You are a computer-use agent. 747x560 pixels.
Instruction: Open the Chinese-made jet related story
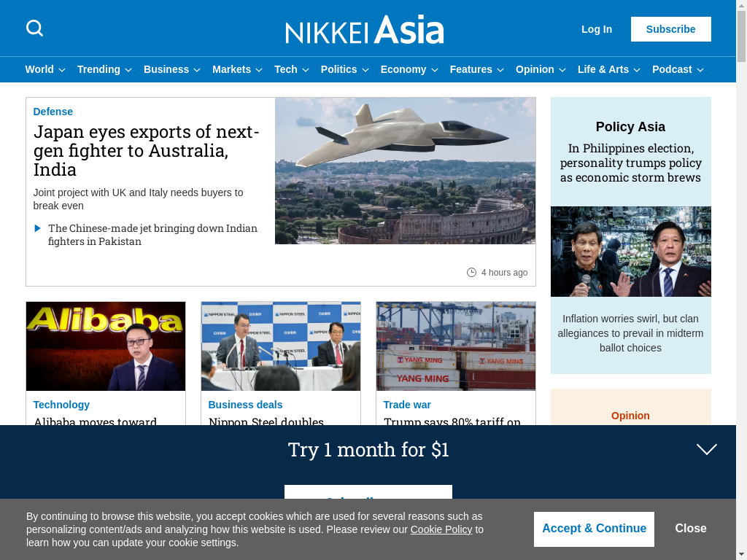click(152, 235)
